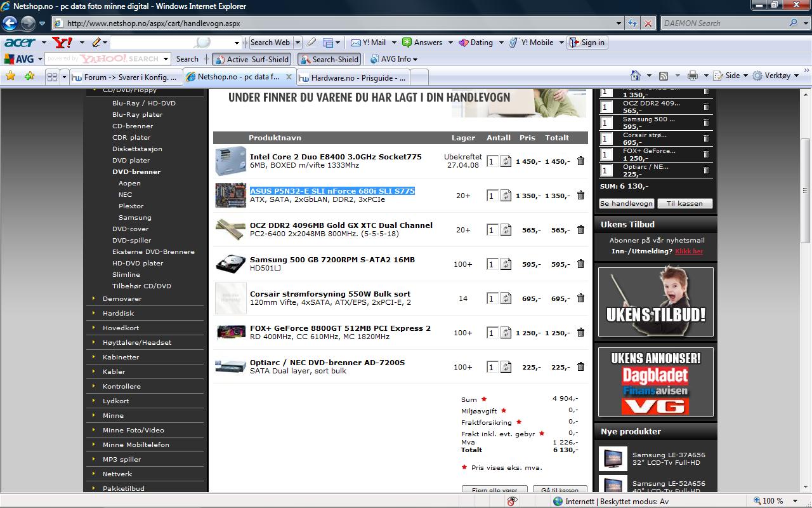
Task: Open Plextor subcategory link
Action: (x=131, y=206)
